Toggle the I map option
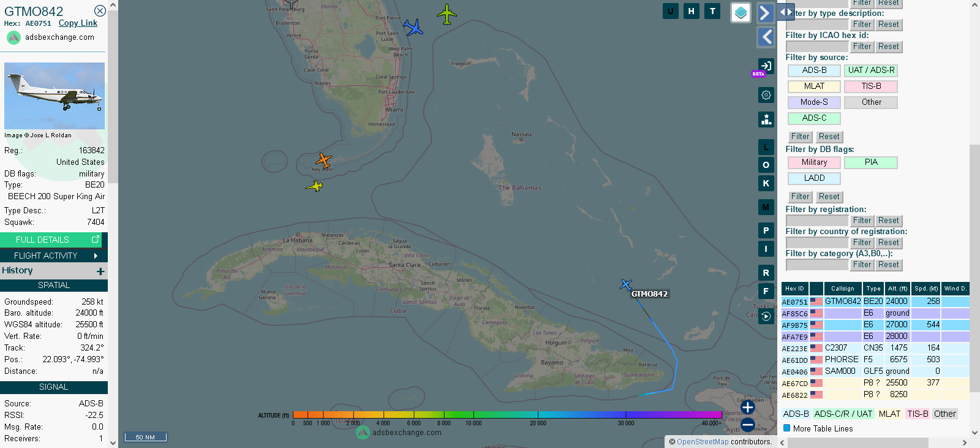 click(766, 249)
